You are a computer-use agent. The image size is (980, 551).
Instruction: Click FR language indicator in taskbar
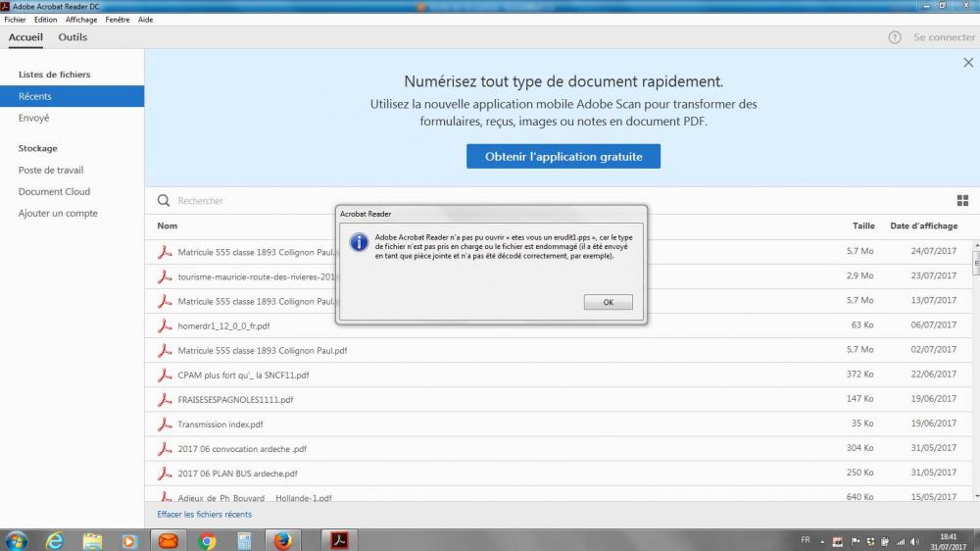tap(806, 540)
